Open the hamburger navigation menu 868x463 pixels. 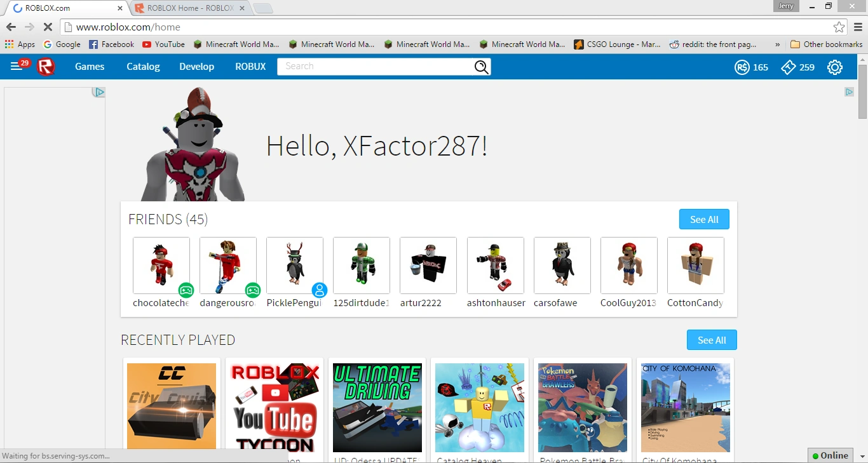tap(16, 67)
